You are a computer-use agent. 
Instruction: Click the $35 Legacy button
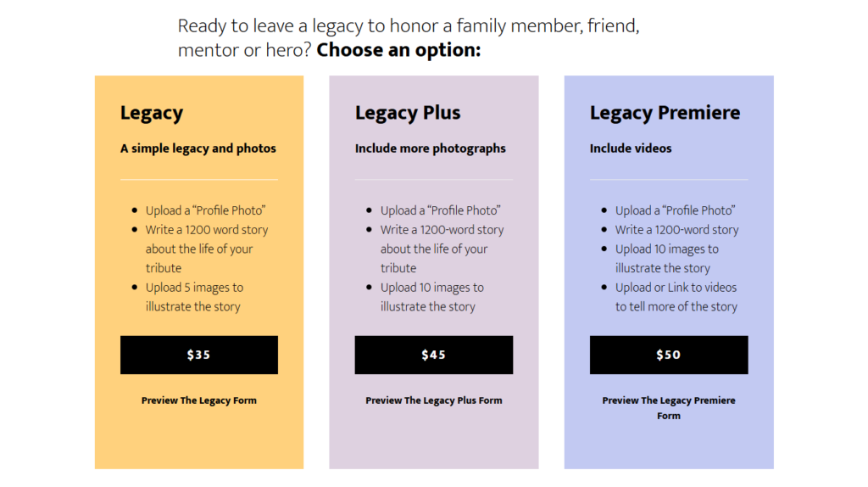[198, 355]
